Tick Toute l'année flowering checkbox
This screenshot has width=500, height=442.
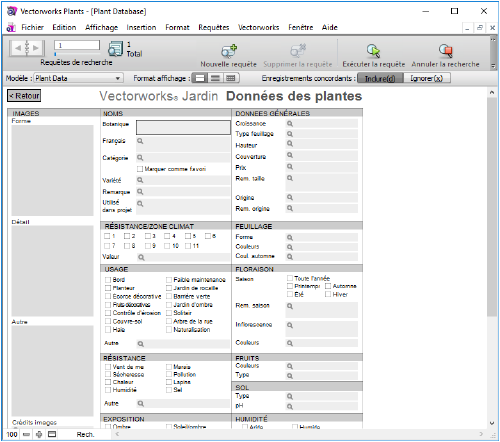click(x=290, y=278)
